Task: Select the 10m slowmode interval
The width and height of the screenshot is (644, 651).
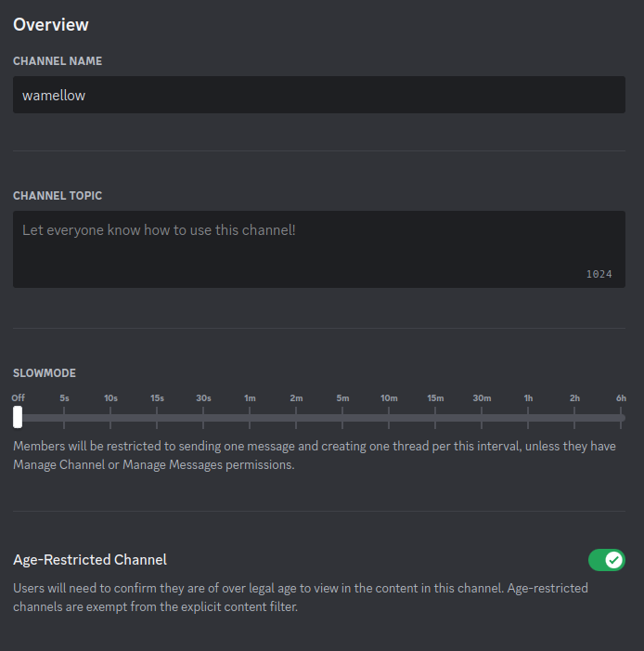Action: point(389,418)
